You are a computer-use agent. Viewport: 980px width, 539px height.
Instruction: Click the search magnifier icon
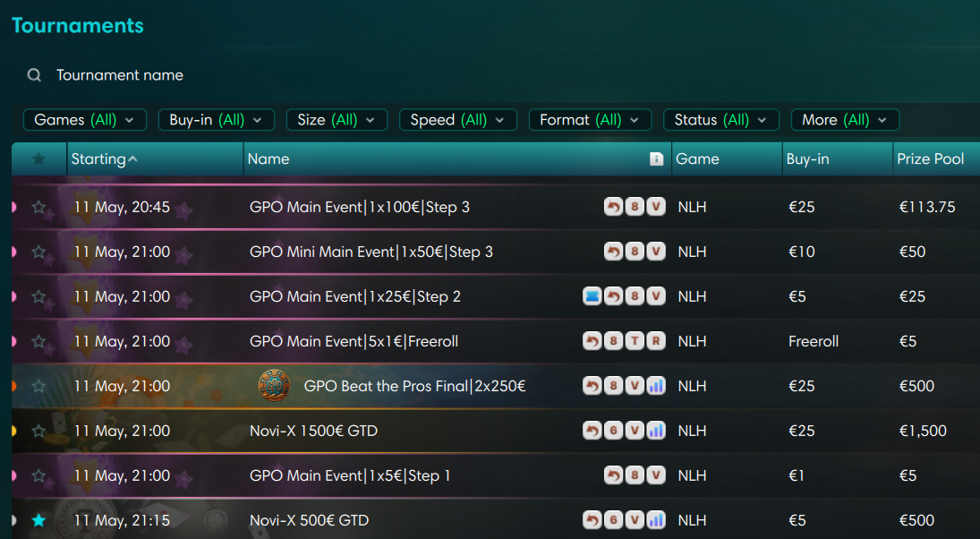tap(34, 75)
